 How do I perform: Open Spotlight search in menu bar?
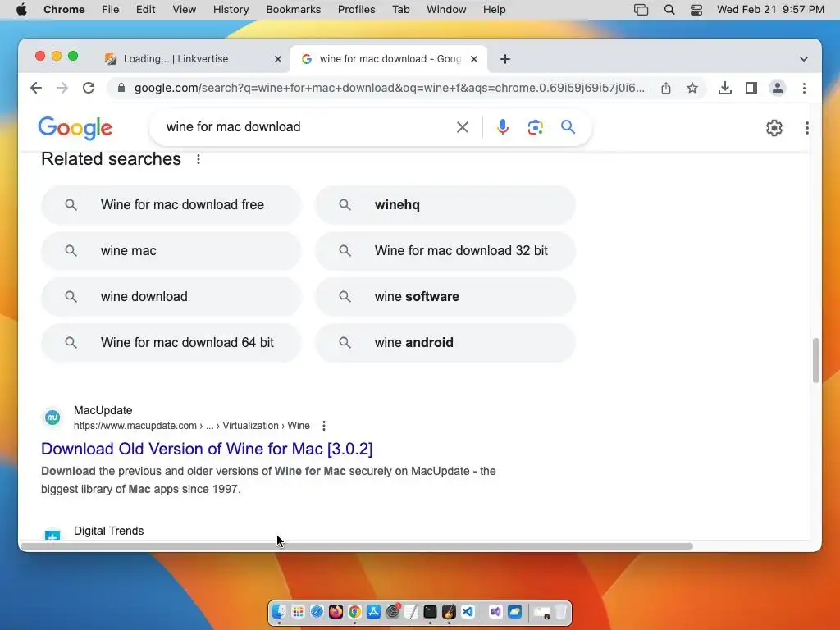669,10
